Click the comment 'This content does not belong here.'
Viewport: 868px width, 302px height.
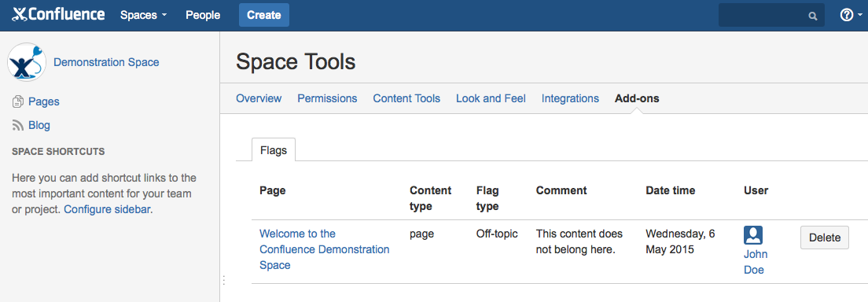click(579, 241)
